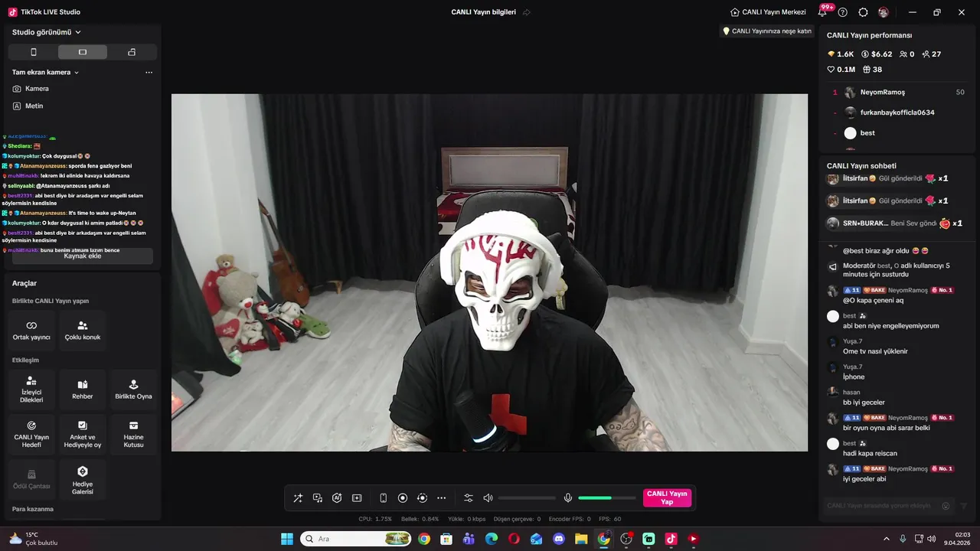Viewport: 980px width, 551px height.
Task: Open the CANLI Yayın Merkezi link
Action: pos(768,12)
